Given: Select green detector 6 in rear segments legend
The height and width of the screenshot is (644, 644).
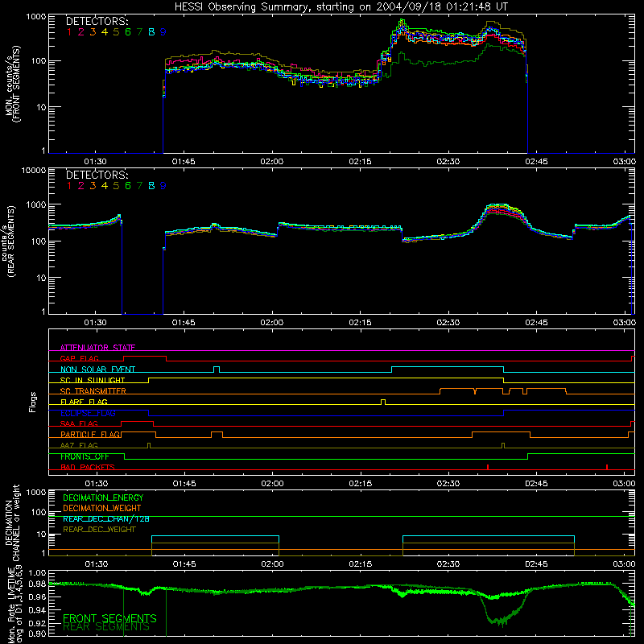Looking at the screenshot, I should [x=128, y=186].
